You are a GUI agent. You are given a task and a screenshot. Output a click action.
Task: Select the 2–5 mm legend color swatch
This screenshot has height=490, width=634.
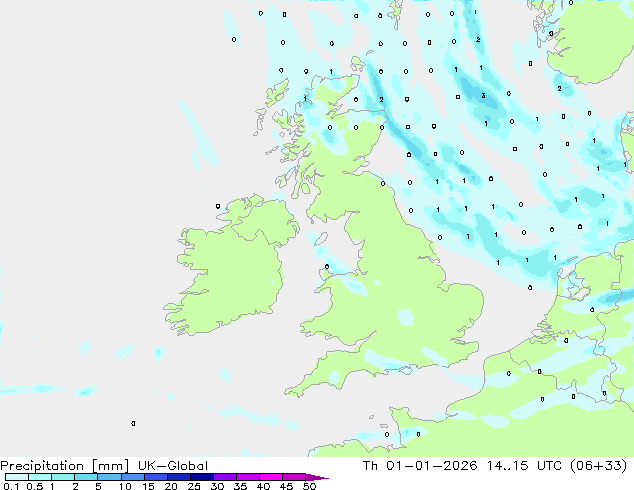click(x=86, y=477)
